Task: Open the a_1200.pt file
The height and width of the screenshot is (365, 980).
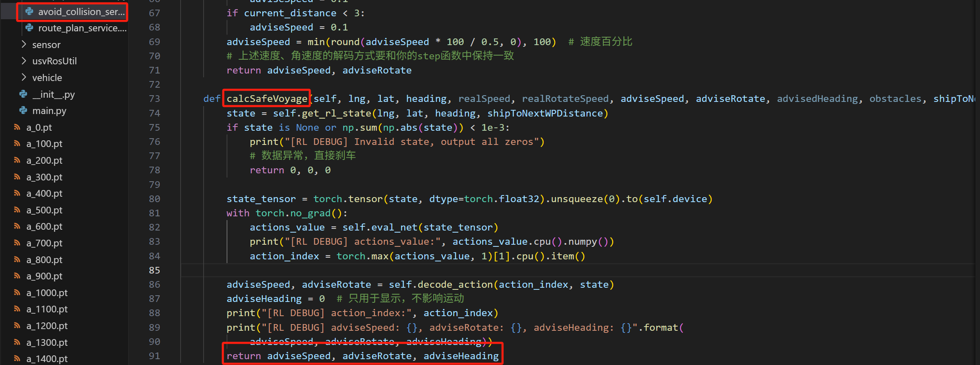Action: 47,326
